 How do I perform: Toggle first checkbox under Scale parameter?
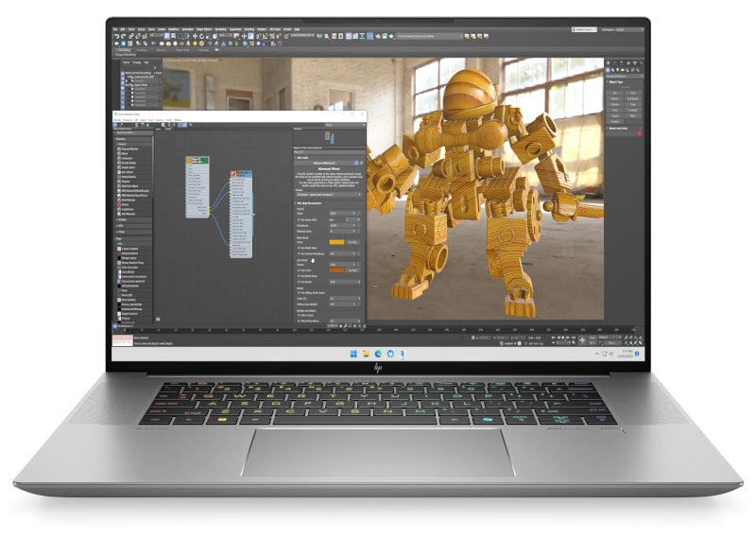[299, 219]
